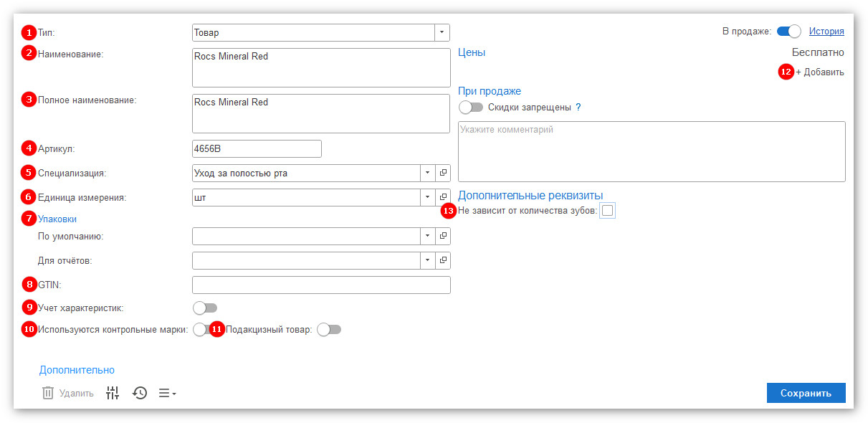868x423 pixels.
Task: Open the Специализация reference window icon
Action: pyautogui.click(x=443, y=173)
